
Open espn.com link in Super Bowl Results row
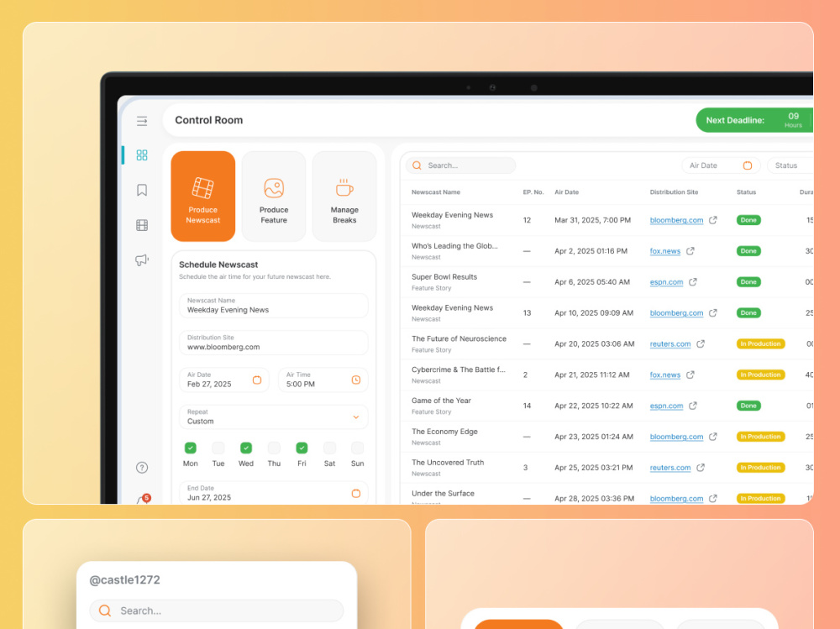666,282
